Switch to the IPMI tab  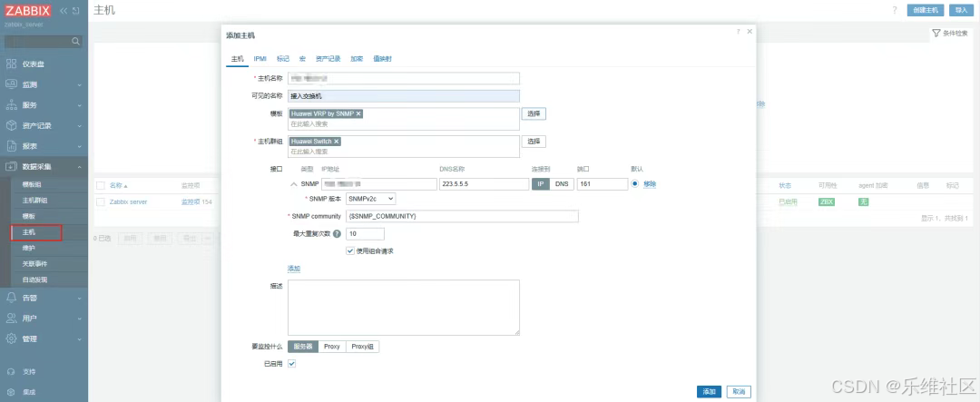click(260, 59)
